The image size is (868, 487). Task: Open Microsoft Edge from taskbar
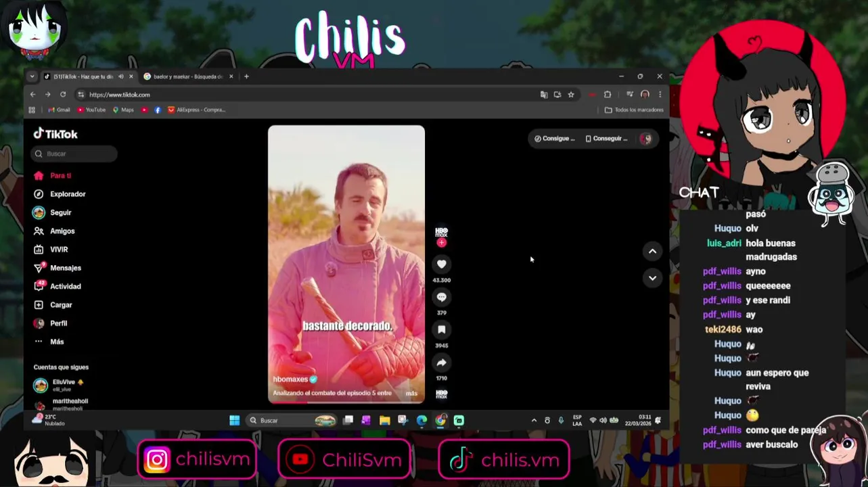421,421
